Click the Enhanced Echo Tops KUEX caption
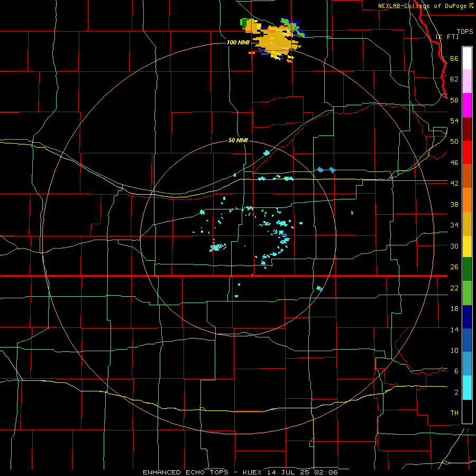The image size is (476, 476). tap(240, 472)
